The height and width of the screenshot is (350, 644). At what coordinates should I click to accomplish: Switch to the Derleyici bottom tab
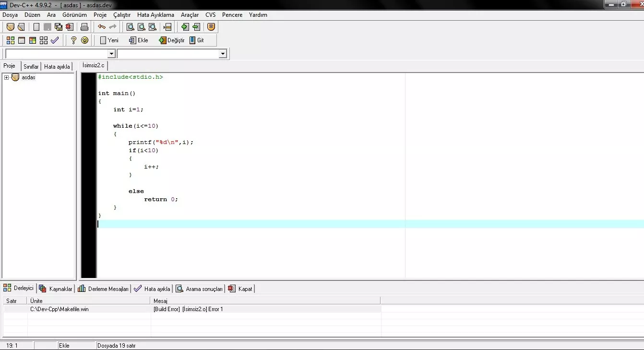19,288
